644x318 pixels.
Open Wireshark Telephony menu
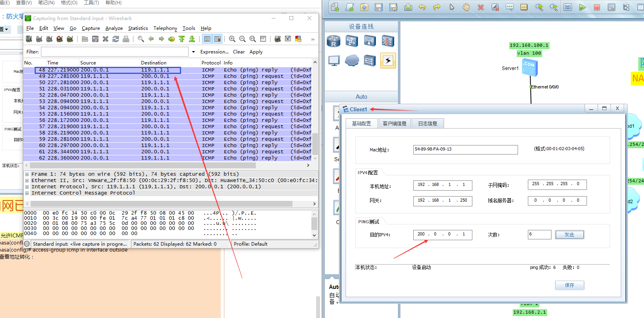(x=165, y=28)
